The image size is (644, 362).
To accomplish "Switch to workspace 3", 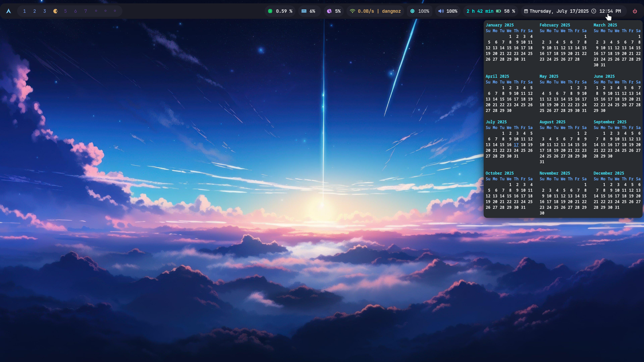I will coord(45,11).
